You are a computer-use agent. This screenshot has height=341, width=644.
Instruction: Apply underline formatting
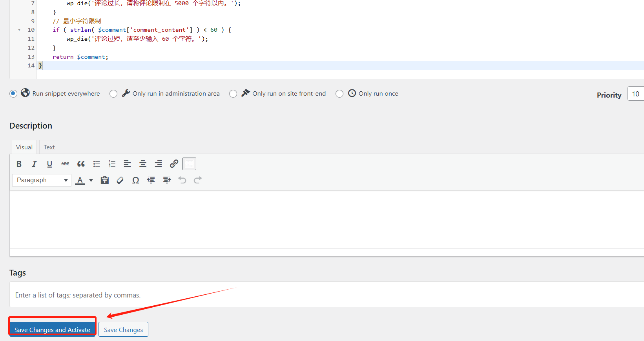[x=49, y=164]
